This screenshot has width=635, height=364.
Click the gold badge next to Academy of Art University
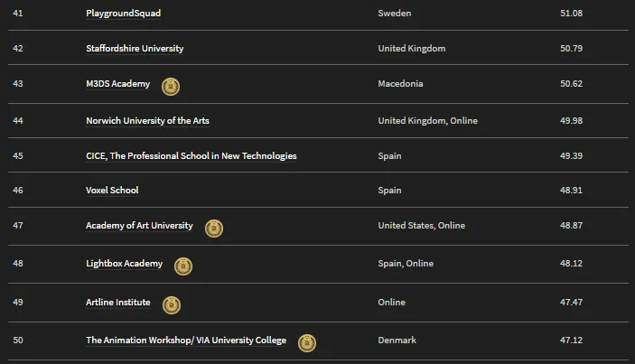214,229
